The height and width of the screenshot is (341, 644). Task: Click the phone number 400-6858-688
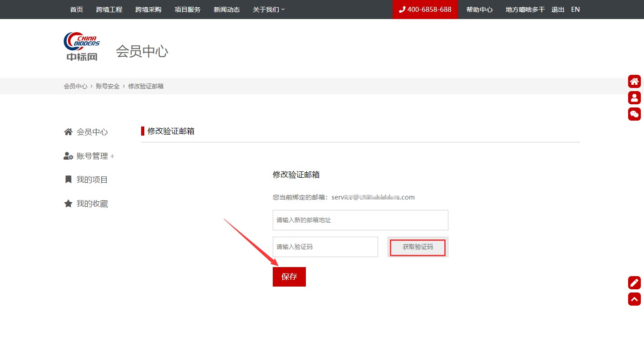[425, 10]
